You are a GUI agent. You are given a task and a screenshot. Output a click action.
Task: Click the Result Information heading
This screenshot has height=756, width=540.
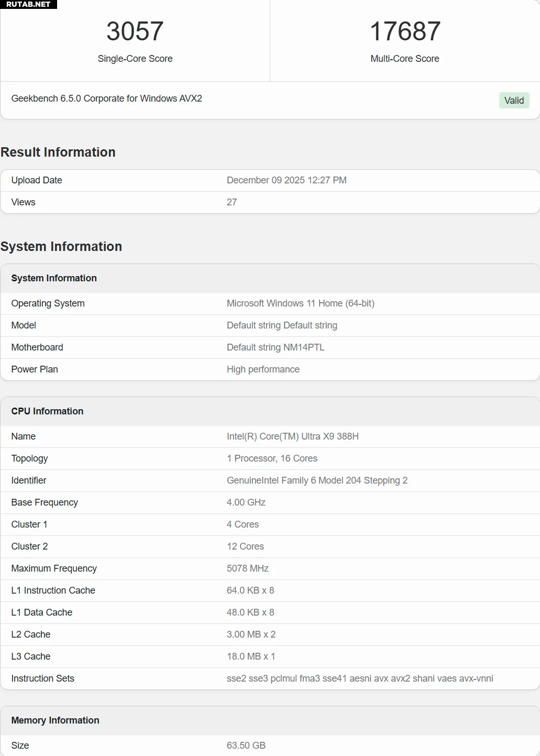tap(58, 152)
